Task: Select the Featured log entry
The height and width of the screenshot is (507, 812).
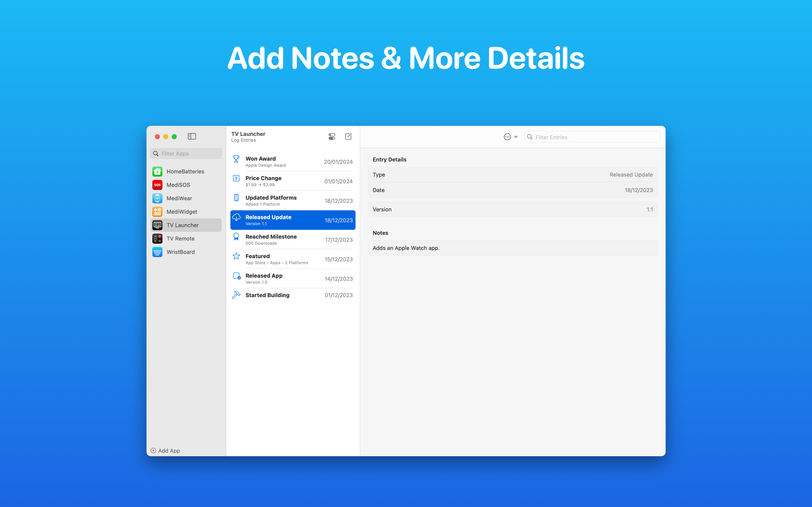Action: tap(292, 259)
